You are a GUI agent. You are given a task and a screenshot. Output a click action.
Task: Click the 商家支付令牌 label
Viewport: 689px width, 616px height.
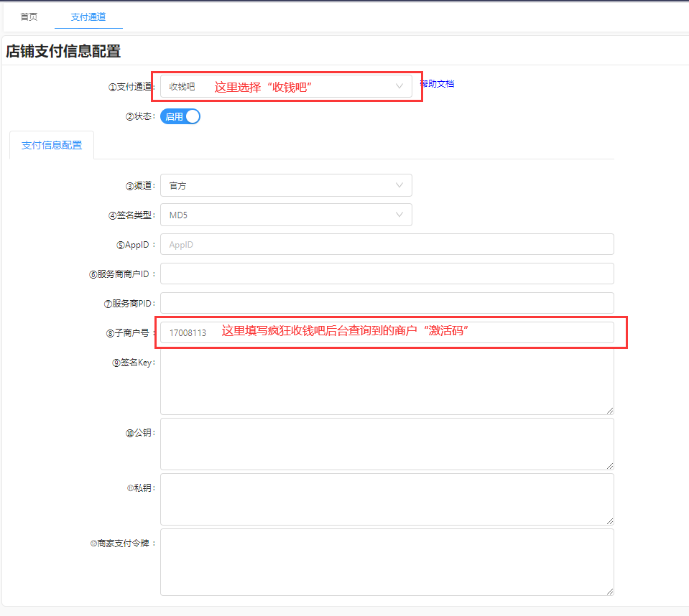point(123,543)
